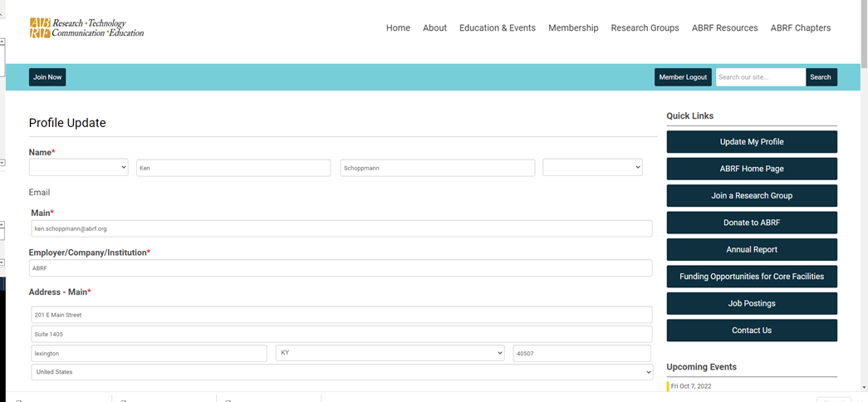The width and height of the screenshot is (868, 402).
Task: Click the 201 E Main Street address field
Action: tap(342, 315)
